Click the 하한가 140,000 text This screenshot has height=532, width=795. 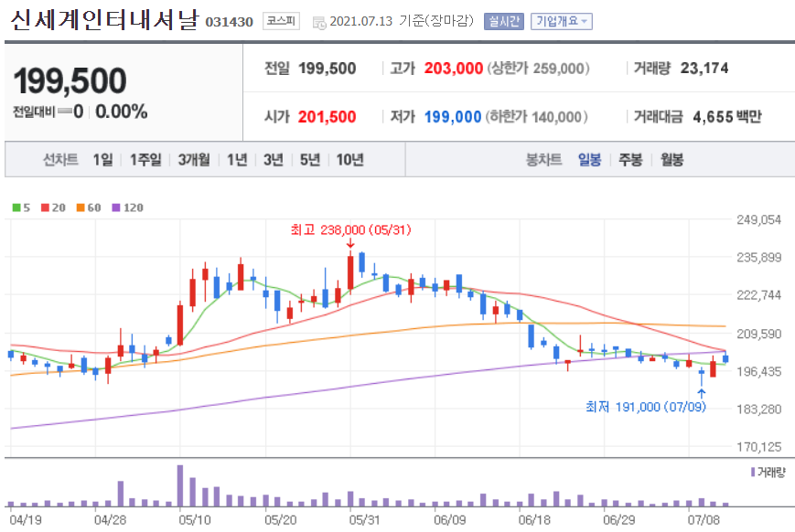point(537,117)
